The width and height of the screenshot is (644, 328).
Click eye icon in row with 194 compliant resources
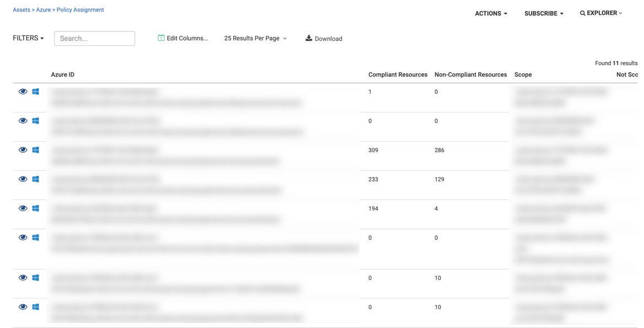[23, 208]
